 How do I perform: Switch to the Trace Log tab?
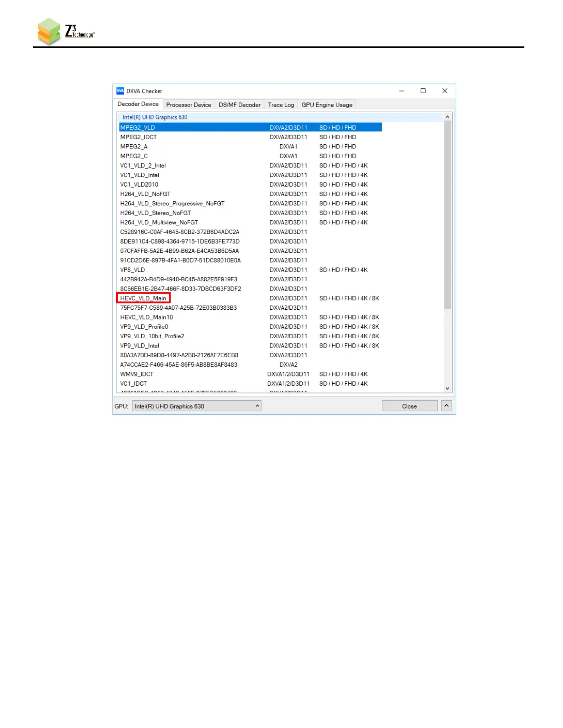coord(281,105)
